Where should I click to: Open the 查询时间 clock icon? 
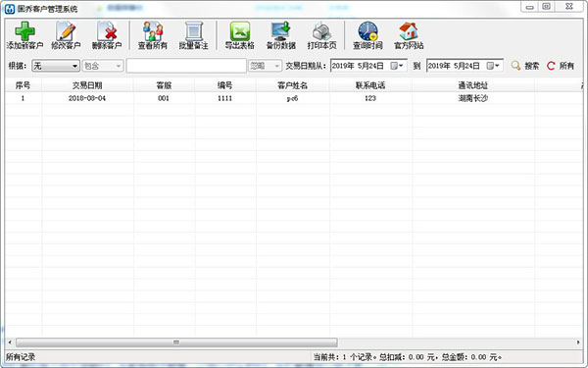367,31
